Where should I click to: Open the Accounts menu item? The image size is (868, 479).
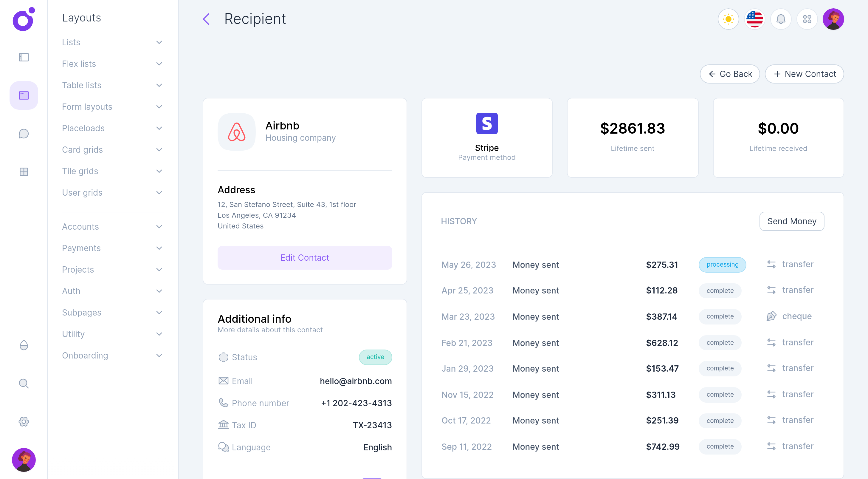click(112, 226)
